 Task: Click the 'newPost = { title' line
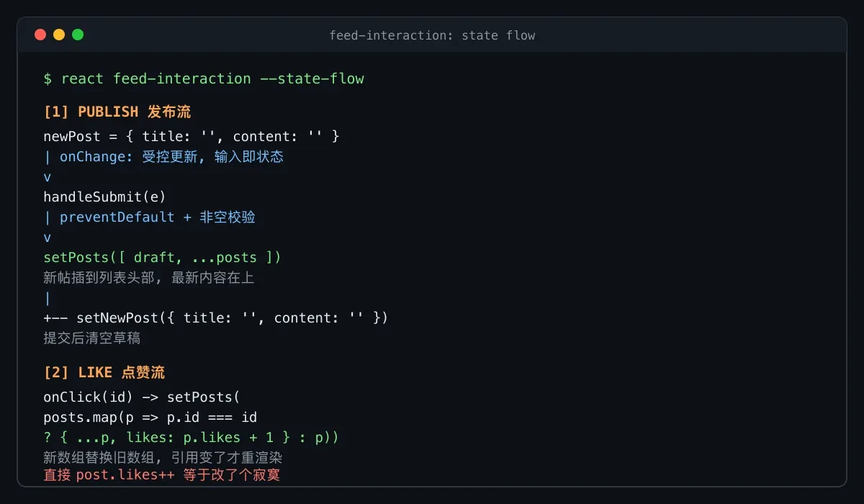tap(191, 136)
